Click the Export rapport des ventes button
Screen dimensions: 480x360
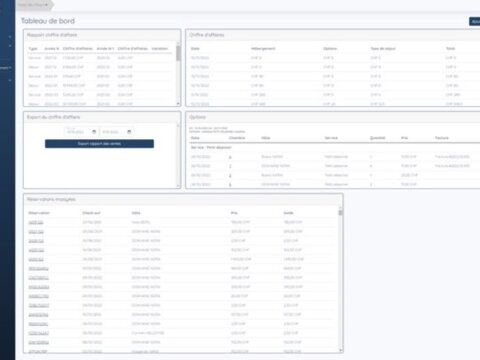click(x=99, y=144)
